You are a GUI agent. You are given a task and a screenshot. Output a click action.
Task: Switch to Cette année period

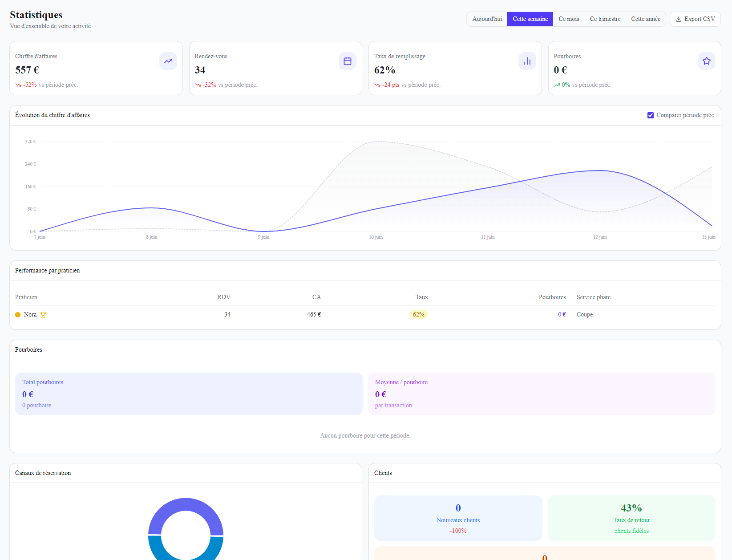(646, 19)
